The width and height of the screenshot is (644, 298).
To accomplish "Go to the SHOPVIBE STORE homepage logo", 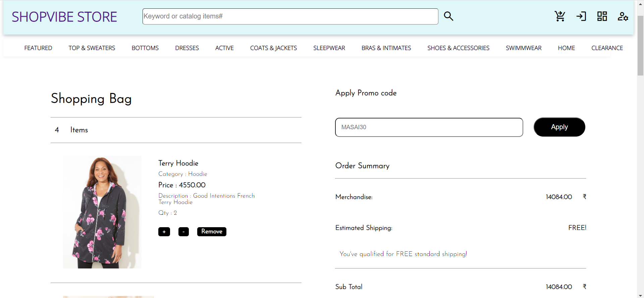I will [64, 17].
